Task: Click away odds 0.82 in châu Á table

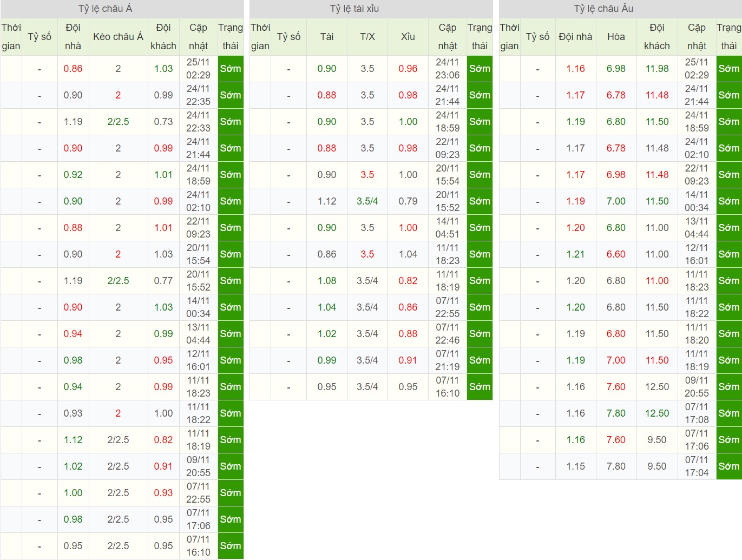Action: click(x=163, y=440)
